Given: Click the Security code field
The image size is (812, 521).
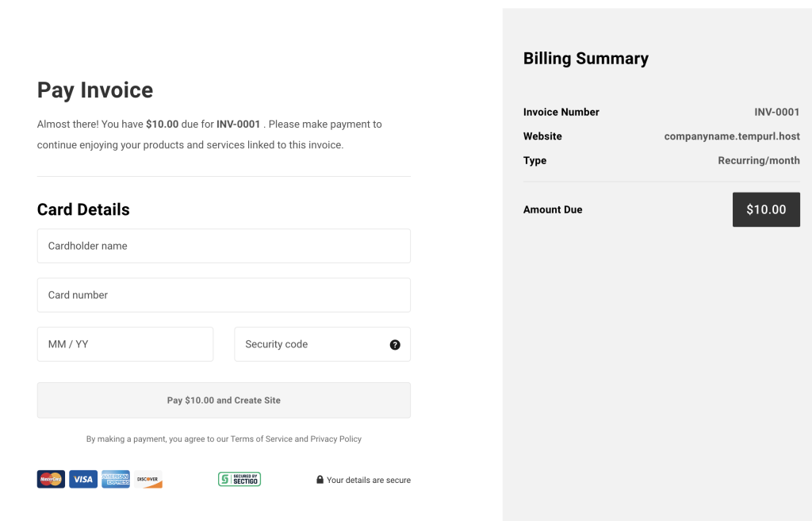Looking at the screenshot, I should (x=309, y=343).
